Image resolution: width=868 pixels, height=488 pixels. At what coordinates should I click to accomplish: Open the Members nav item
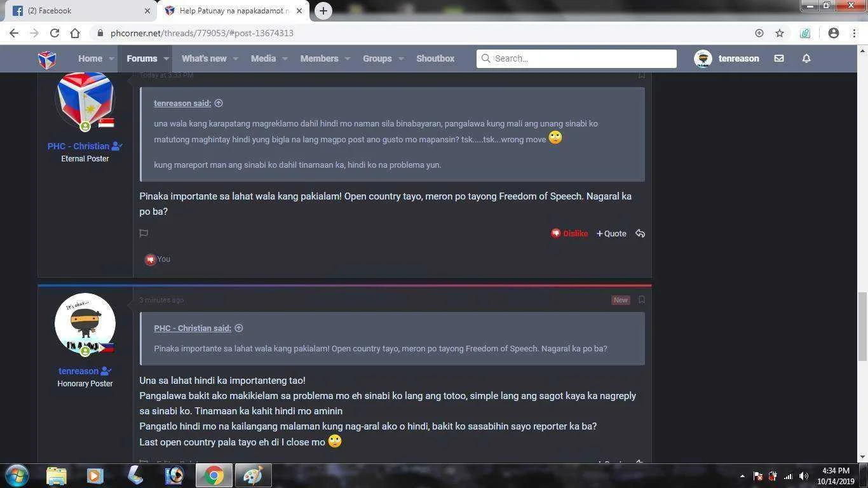point(319,58)
